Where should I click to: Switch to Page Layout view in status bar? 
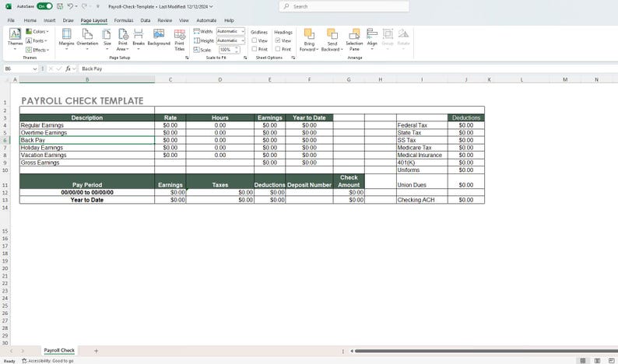click(x=597, y=360)
